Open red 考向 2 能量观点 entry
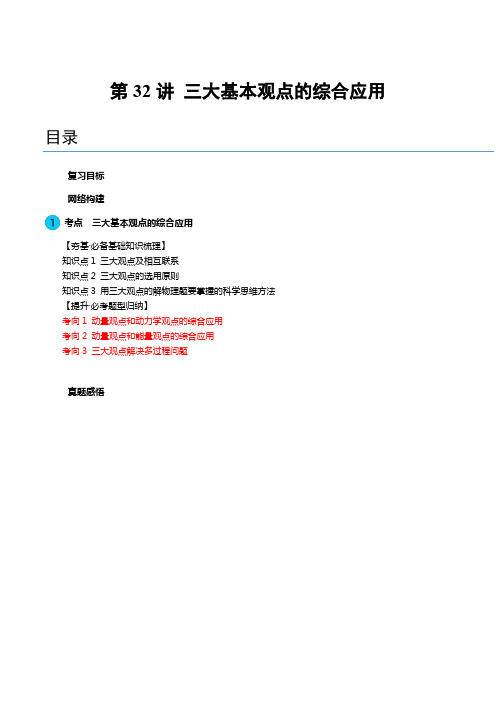The width and height of the screenshot is (496, 702). coord(138,336)
